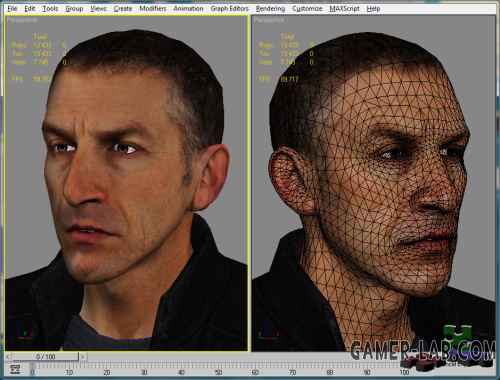Click the FPS value 59.752 in the shaded viewport

point(42,79)
